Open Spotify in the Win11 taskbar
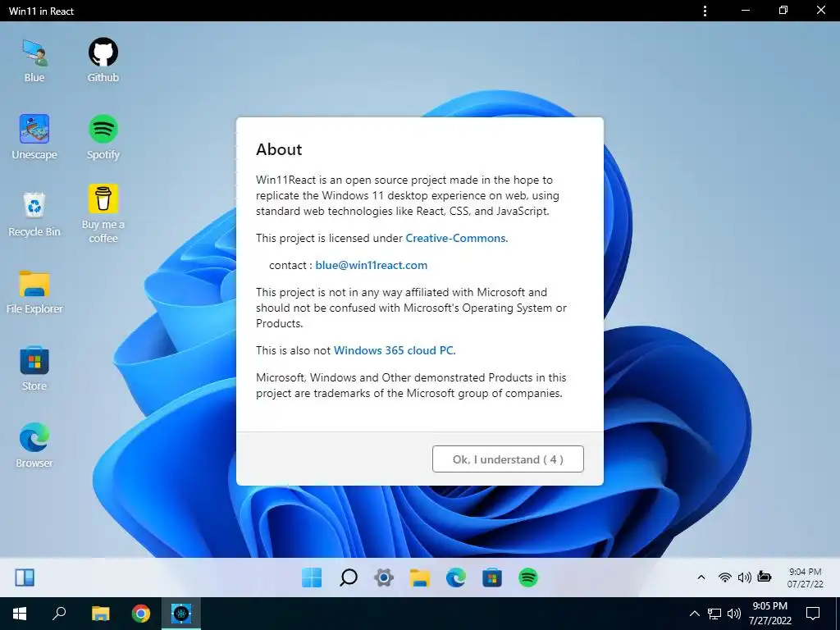Image resolution: width=840 pixels, height=630 pixels. point(528,577)
